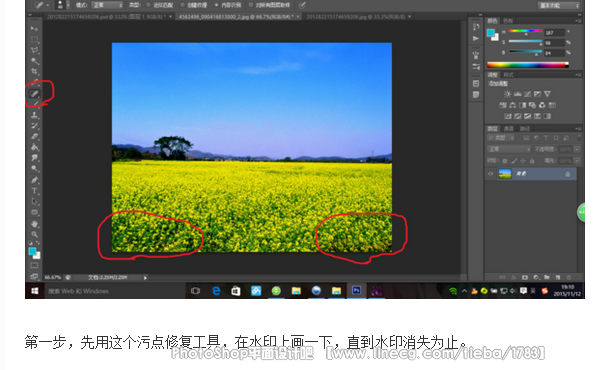Screen dimensions: 595x370
Task: Select the Move tool
Action: 34,28
